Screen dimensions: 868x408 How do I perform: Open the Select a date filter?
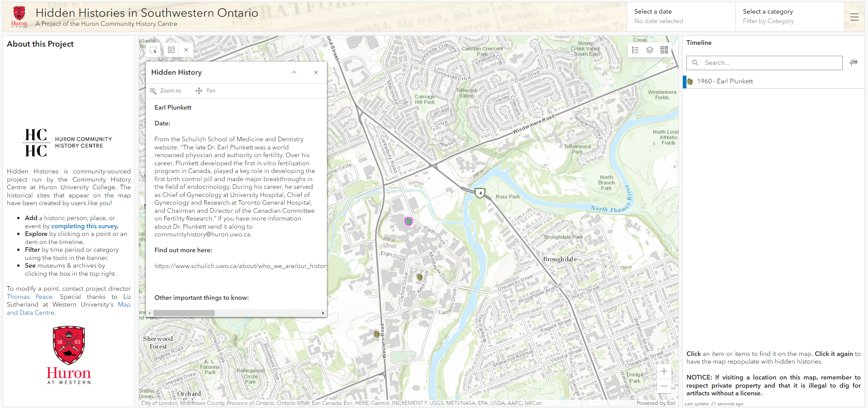point(681,16)
